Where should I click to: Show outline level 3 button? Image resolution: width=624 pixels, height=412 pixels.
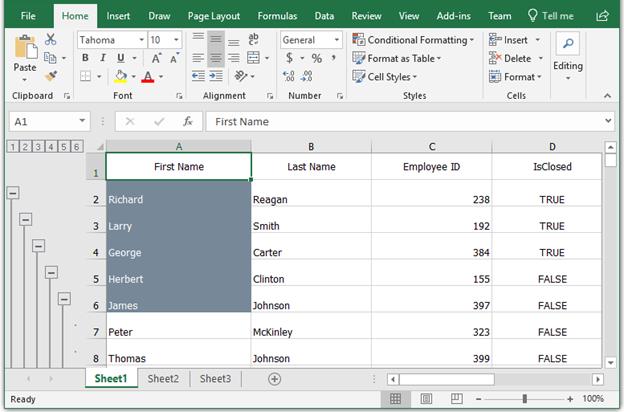click(x=38, y=147)
